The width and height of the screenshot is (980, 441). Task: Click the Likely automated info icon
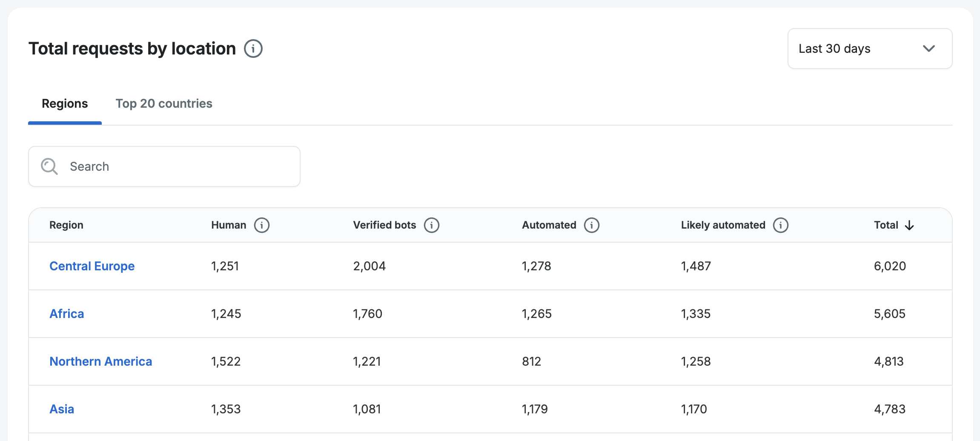pyautogui.click(x=781, y=225)
